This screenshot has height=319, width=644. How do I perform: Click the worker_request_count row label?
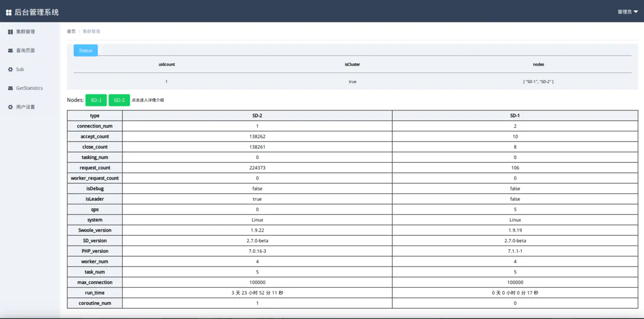coord(95,178)
